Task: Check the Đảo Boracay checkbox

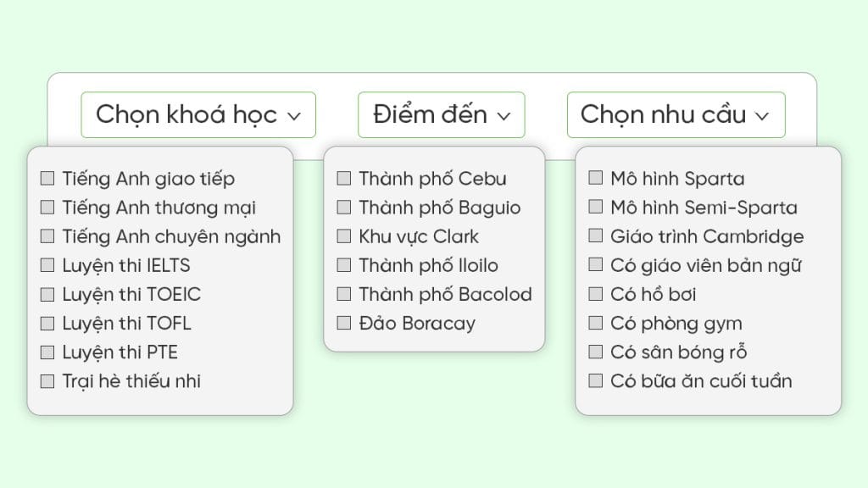Action: [344, 323]
